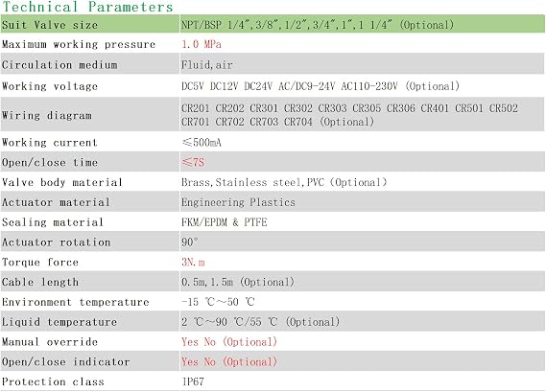Click the red '≤7S' value

pyautogui.click(x=193, y=162)
